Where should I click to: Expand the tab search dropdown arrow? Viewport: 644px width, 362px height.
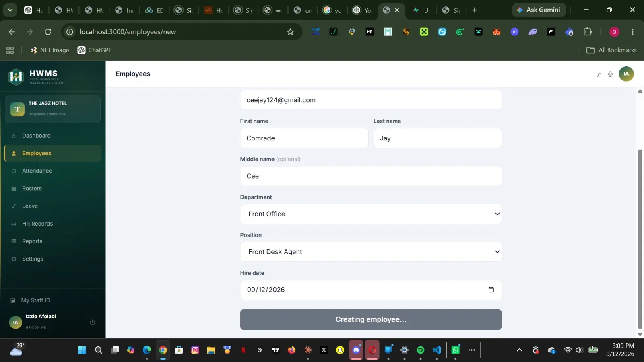(10, 10)
